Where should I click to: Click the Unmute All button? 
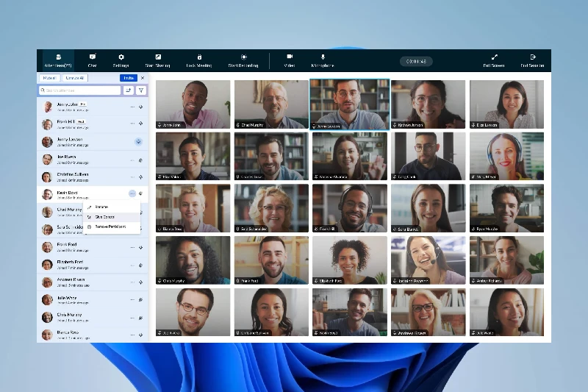75,78
